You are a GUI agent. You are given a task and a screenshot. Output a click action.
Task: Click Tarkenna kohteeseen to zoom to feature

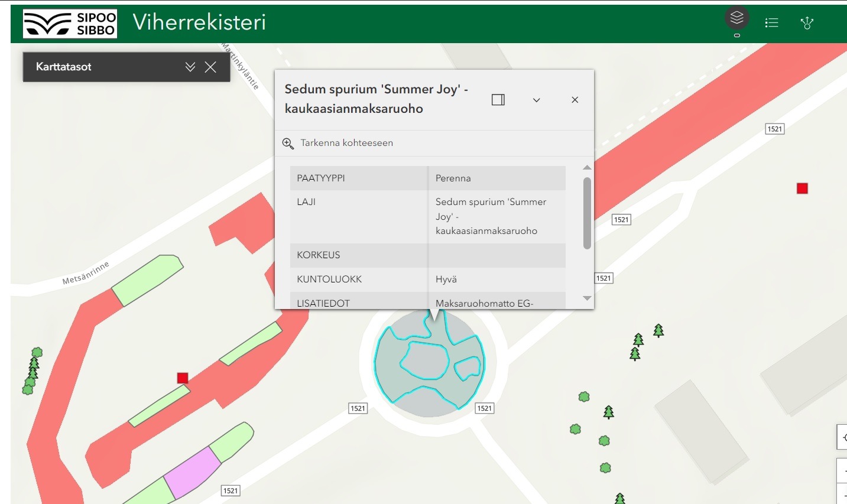click(x=346, y=143)
